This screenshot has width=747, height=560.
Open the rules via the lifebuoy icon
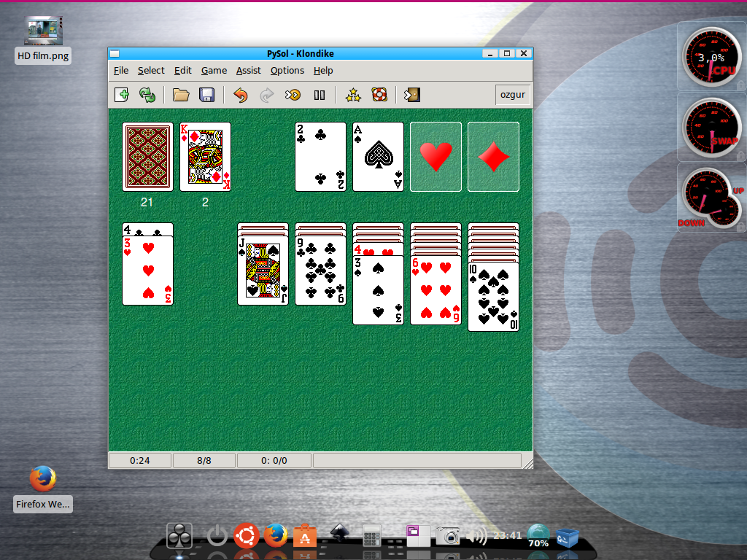pos(379,95)
